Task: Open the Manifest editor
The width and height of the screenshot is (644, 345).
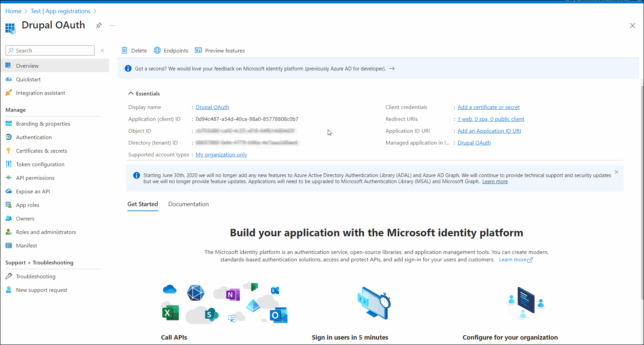Action: click(x=26, y=245)
